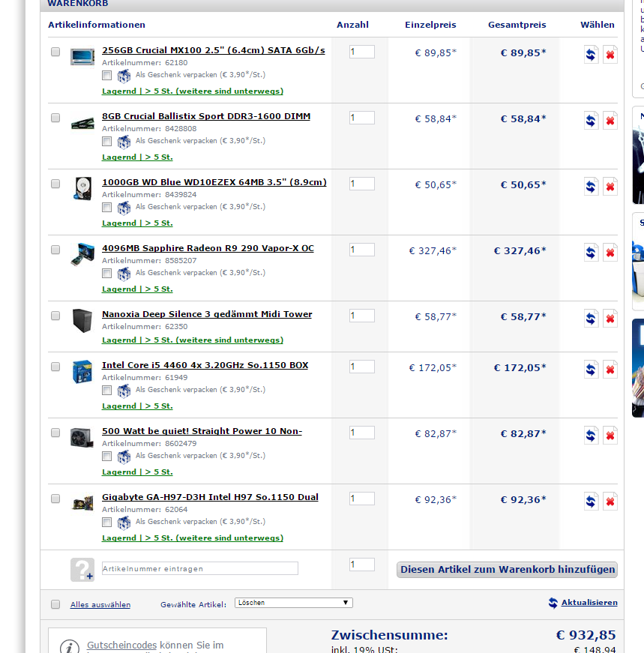Click refresh icon for be quiet! Straight Power row
The width and height of the screenshot is (644, 653).
point(591,436)
